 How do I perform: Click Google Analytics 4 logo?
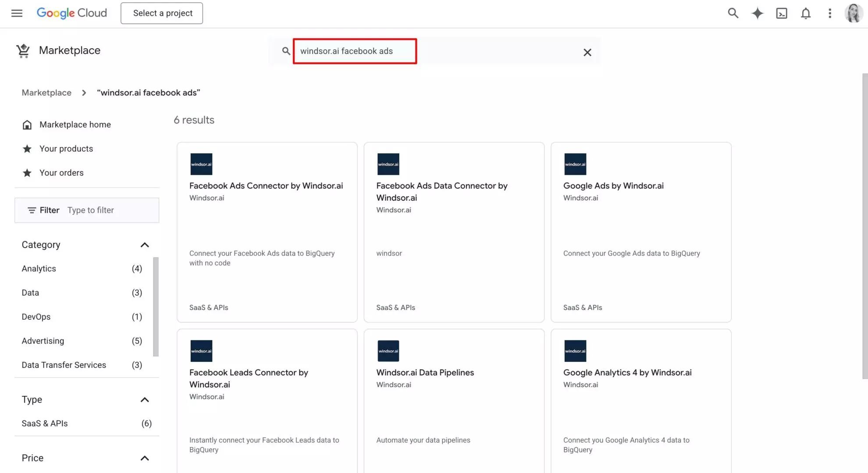(x=575, y=351)
